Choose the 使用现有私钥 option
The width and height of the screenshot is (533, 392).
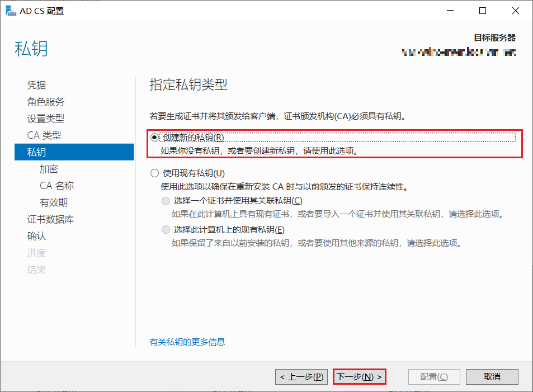tap(155, 173)
